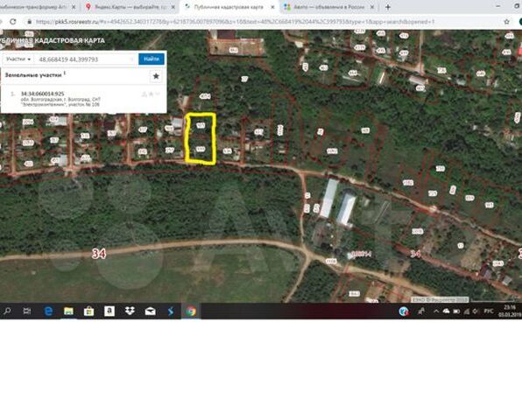Close the Публичная кадастровая карта tab
522x420 pixels.
272,7
